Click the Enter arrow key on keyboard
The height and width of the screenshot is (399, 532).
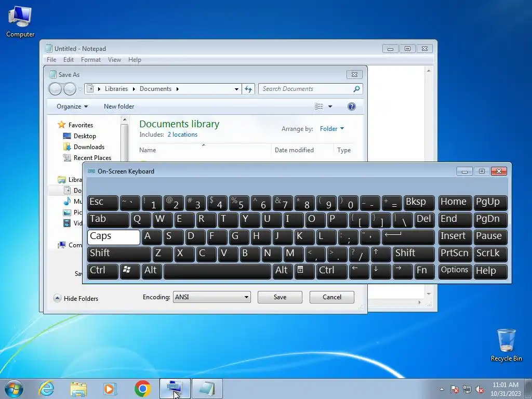pyautogui.click(x=408, y=237)
